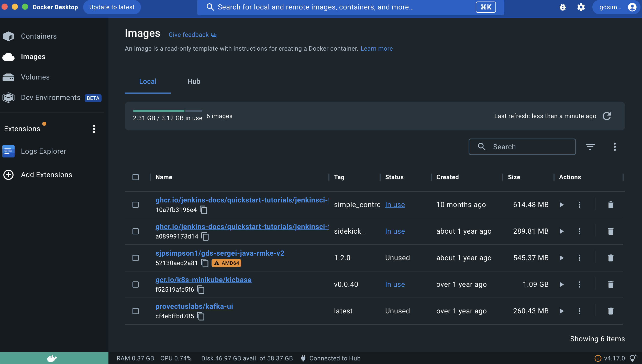Delete the kicbase image
The width and height of the screenshot is (642, 364).
click(x=611, y=285)
